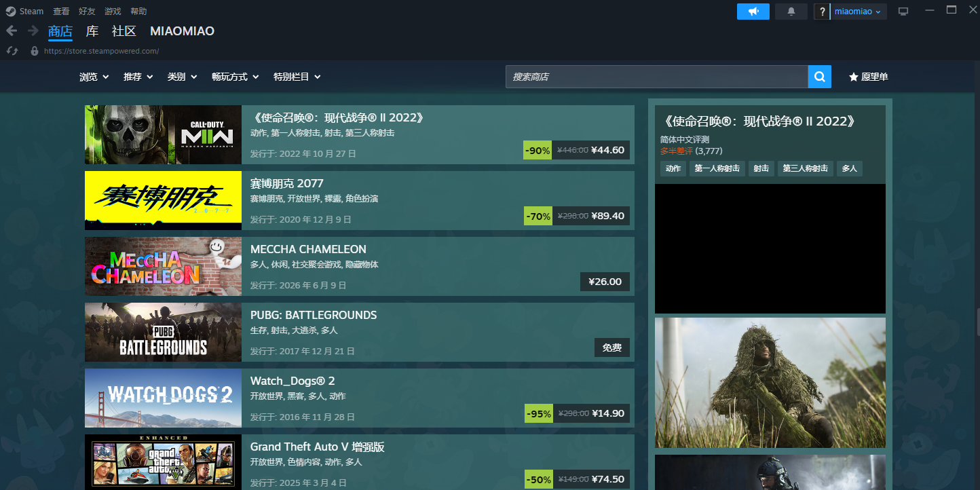Expand the 类别 dropdown
The image size is (980, 490).
pyautogui.click(x=183, y=77)
